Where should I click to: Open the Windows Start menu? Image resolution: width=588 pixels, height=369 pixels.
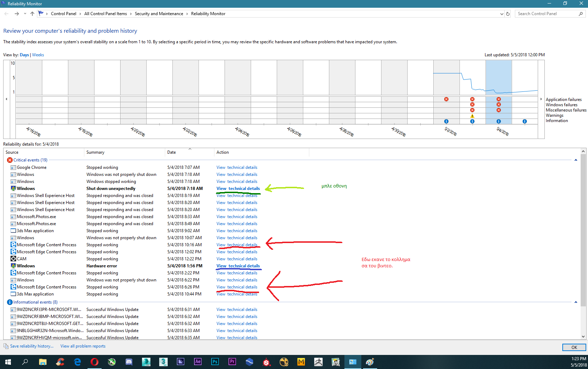pos(8,362)
